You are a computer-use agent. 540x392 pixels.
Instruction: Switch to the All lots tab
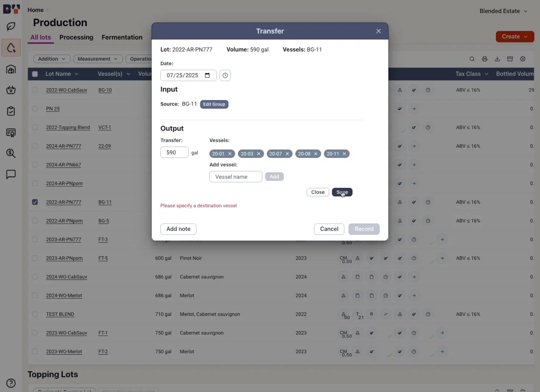tap(41, 37)
